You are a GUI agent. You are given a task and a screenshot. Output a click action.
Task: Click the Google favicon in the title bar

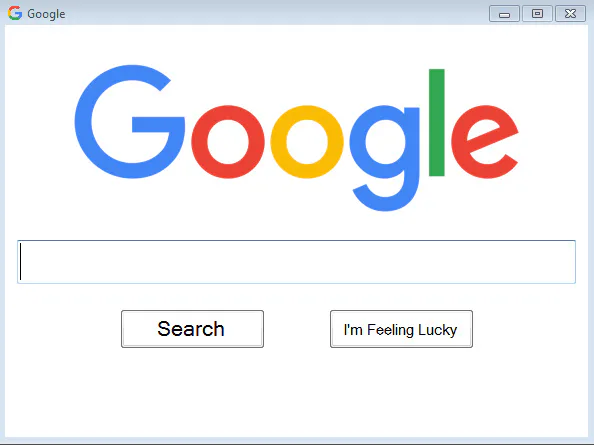pyautogui.click(x=15, y=13)
